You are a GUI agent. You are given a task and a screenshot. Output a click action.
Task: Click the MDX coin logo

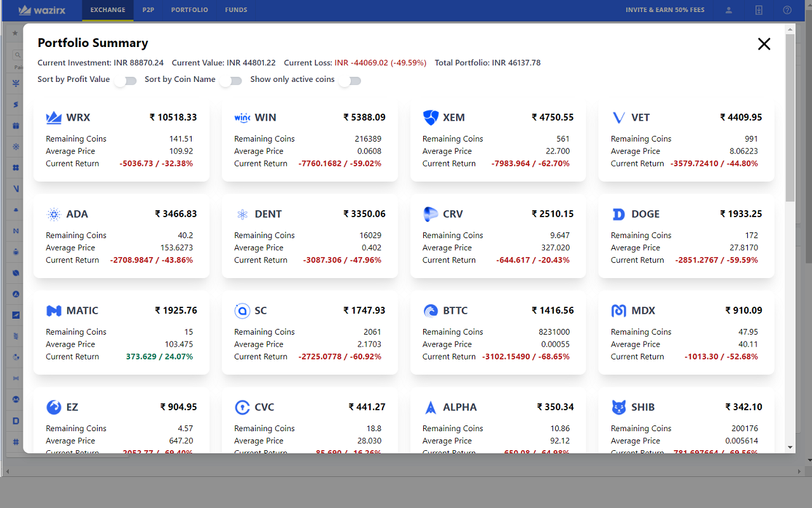619,311
